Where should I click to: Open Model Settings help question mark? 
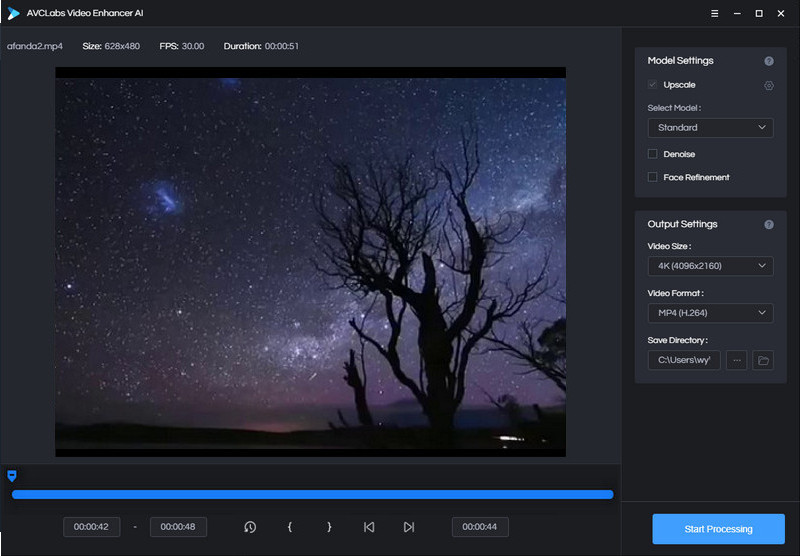(769, 61)
